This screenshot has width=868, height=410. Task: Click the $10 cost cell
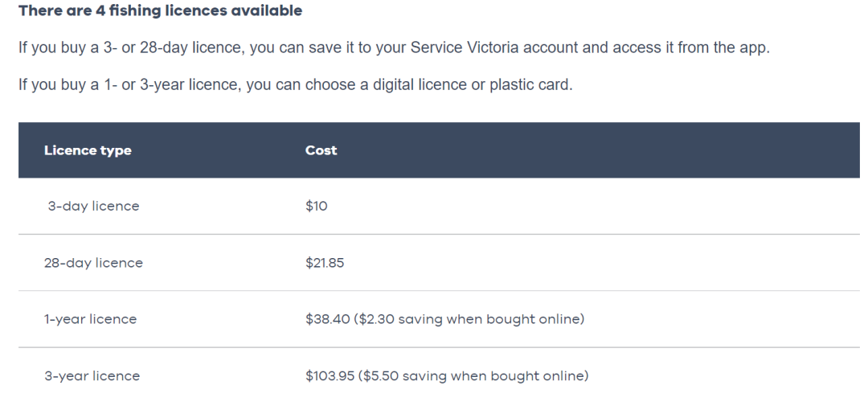point(316,206)
